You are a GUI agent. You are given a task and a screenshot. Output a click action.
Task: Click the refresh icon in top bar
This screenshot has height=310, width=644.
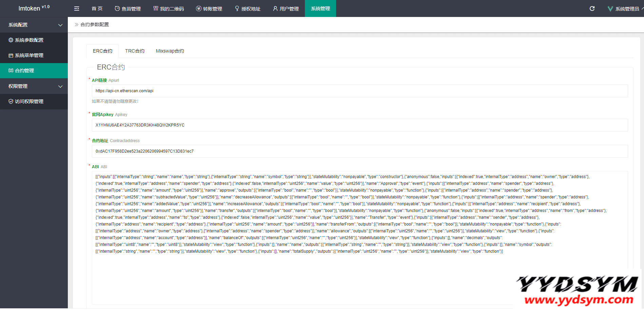click(592, 8)
